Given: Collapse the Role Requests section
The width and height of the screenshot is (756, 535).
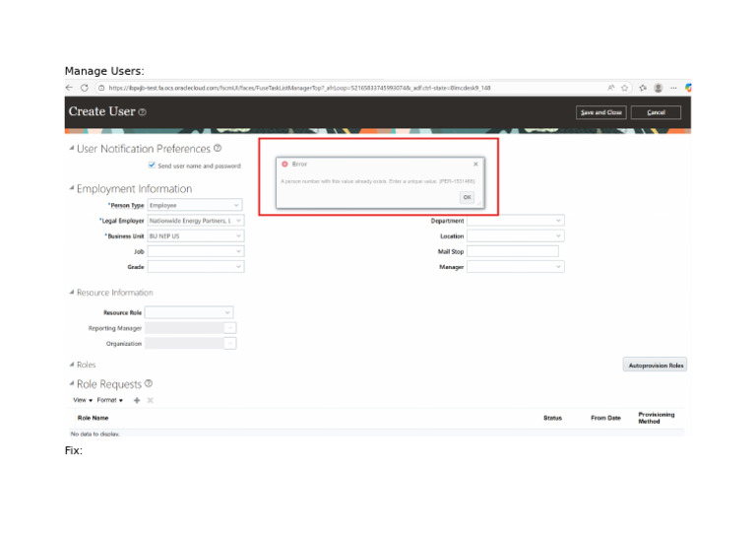Looking at the screenshot, I should (x=72, y=383).
